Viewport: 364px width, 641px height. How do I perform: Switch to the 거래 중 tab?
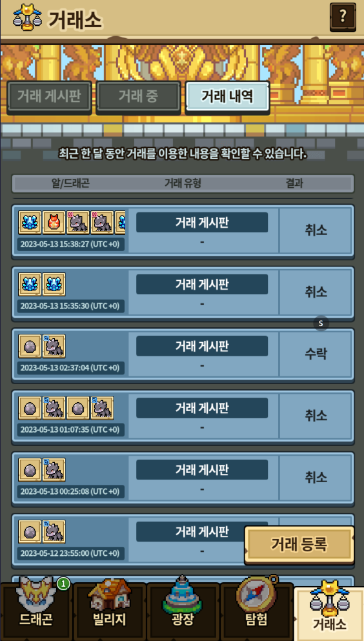click(139, 96)
